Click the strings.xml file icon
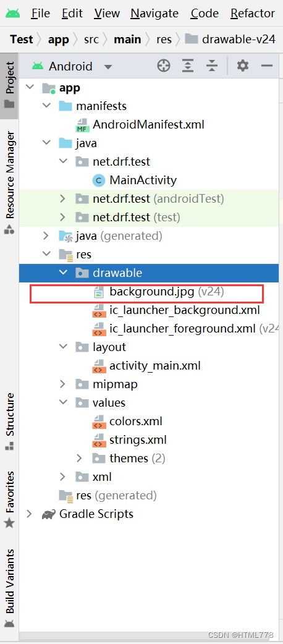Screen dimensions: 283x644 [x=99, y=440]
